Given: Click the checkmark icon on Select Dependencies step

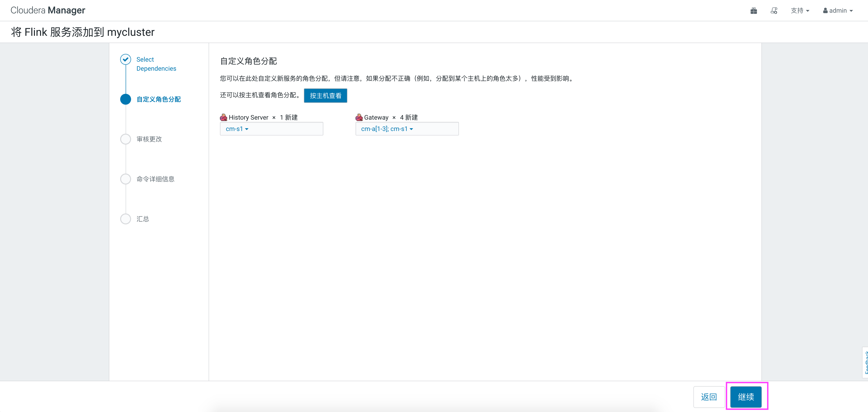Looking at the screenshot, I should [x=125, y=59].
